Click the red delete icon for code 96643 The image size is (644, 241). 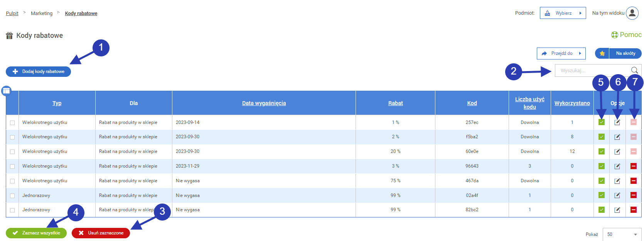click(x=633, y=166)
